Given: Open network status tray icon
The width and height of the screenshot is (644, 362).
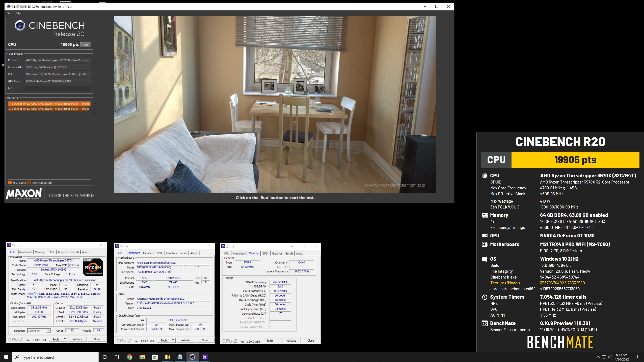Looking at the screenshot, I should (604, 357).
